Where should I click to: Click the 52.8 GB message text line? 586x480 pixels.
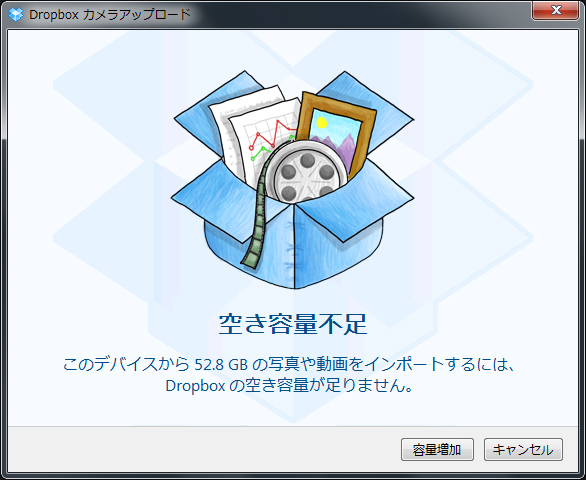290,364
